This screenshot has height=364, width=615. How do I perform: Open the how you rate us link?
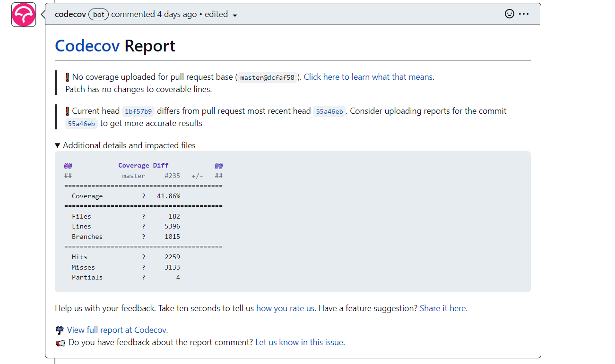point(285,308)
